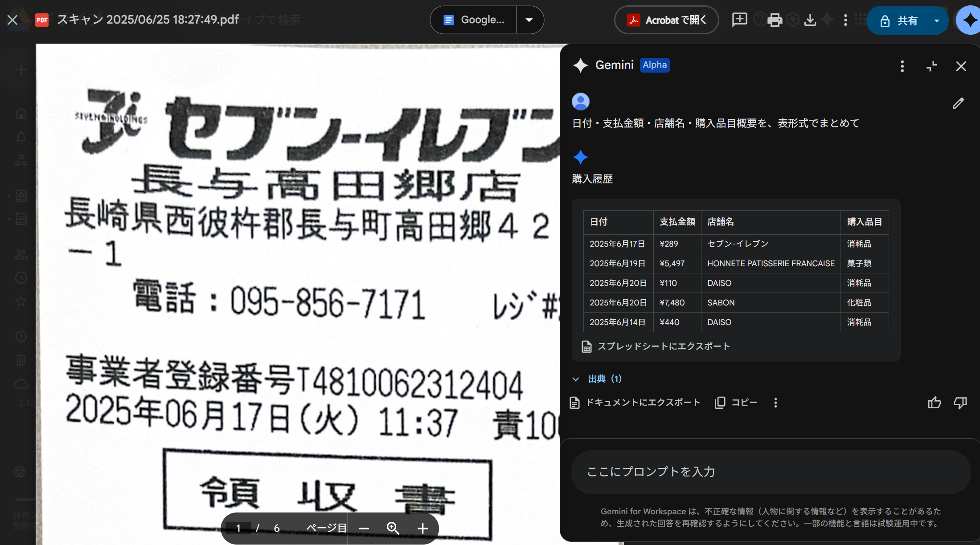
Task: Export table to spreadsheet
Action: (x=656, y=346)
